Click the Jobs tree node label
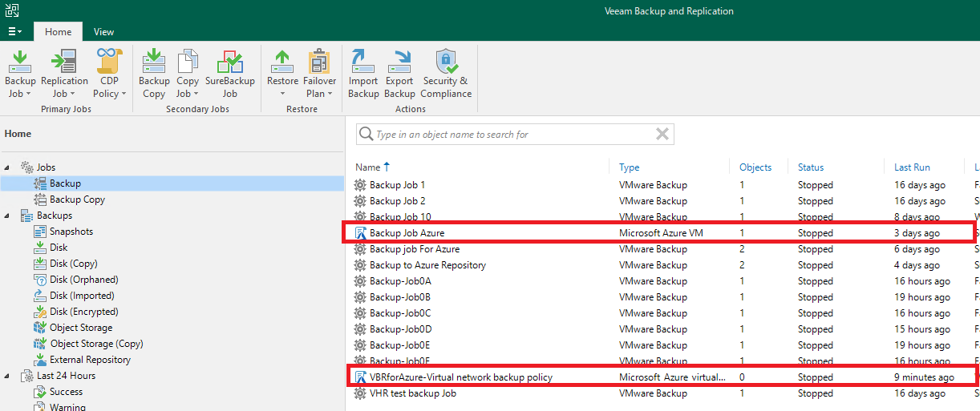This screenshot has width=980, height=411. click(x=46, y=167)
